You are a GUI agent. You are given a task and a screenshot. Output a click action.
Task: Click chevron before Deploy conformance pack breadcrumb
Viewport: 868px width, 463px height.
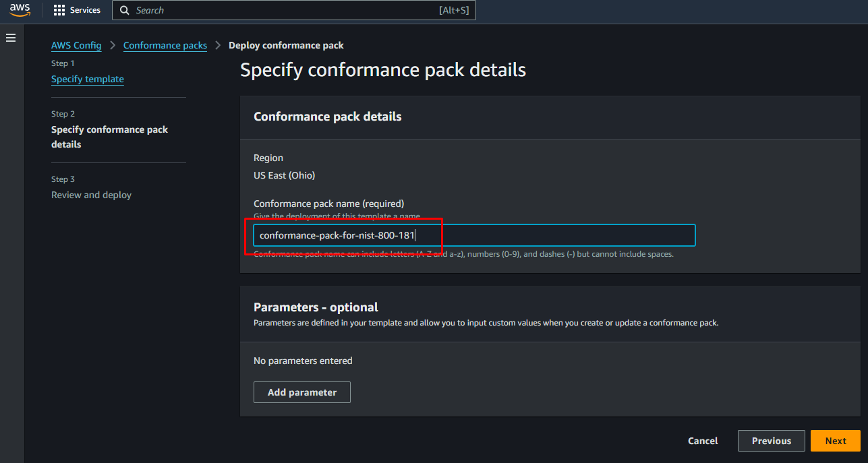218,45
